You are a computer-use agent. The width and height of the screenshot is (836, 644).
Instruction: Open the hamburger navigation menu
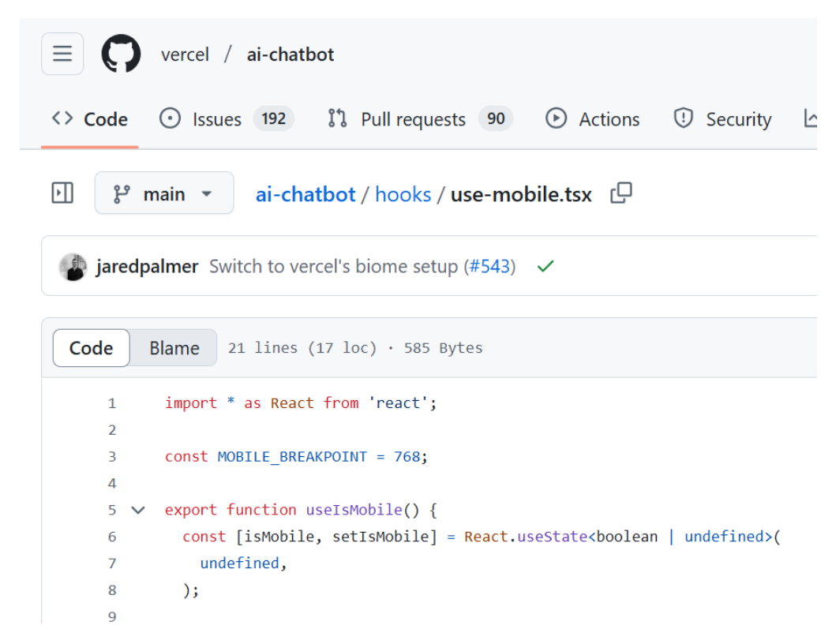pyautogui.click(x=62, y=54)
